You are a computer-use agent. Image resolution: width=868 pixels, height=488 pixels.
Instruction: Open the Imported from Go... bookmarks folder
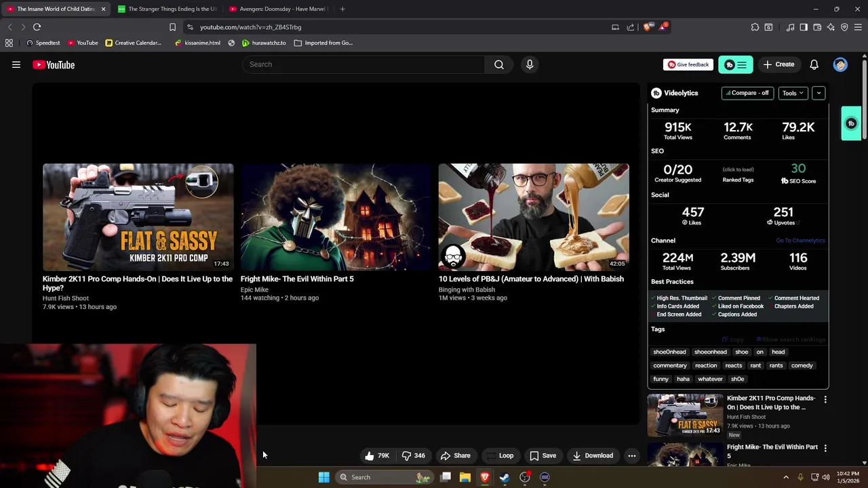click(x=323, y=43)
